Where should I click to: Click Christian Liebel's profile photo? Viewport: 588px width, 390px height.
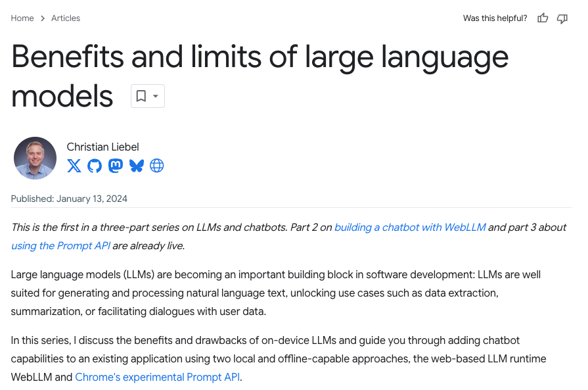point(35,158)
